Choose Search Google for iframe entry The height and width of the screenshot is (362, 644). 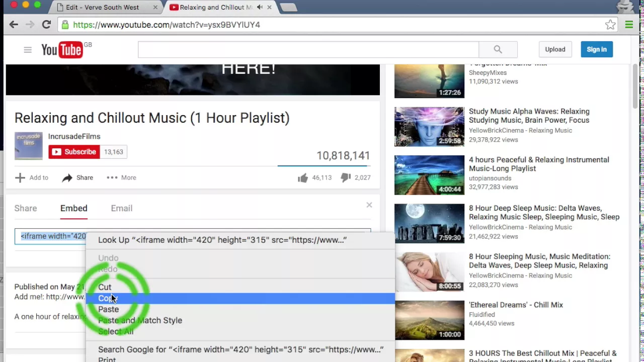coord(240,349)
